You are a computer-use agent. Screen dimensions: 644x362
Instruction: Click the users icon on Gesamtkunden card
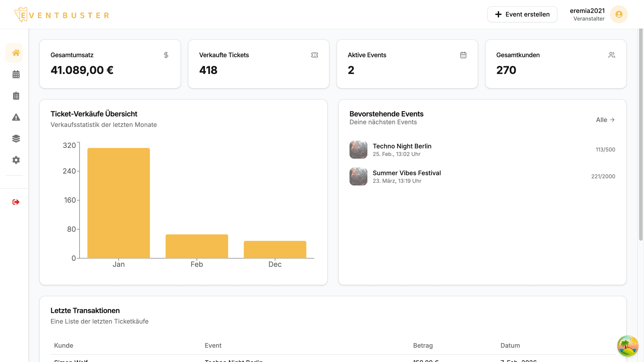[x=612, y=55]
